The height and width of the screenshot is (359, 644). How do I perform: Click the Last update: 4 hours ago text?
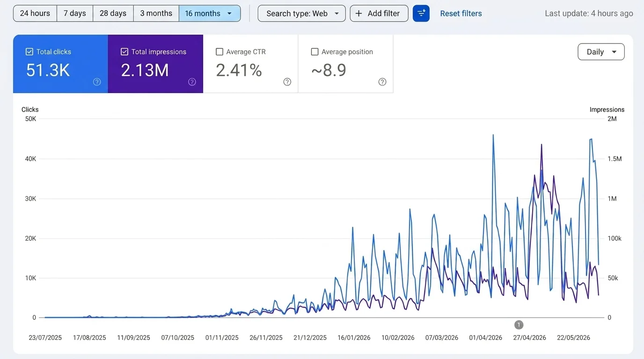coord(589,14)
